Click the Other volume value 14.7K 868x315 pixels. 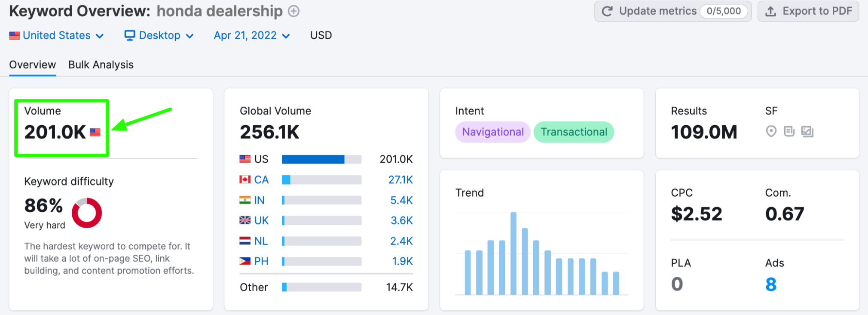[x=399, y=287]
